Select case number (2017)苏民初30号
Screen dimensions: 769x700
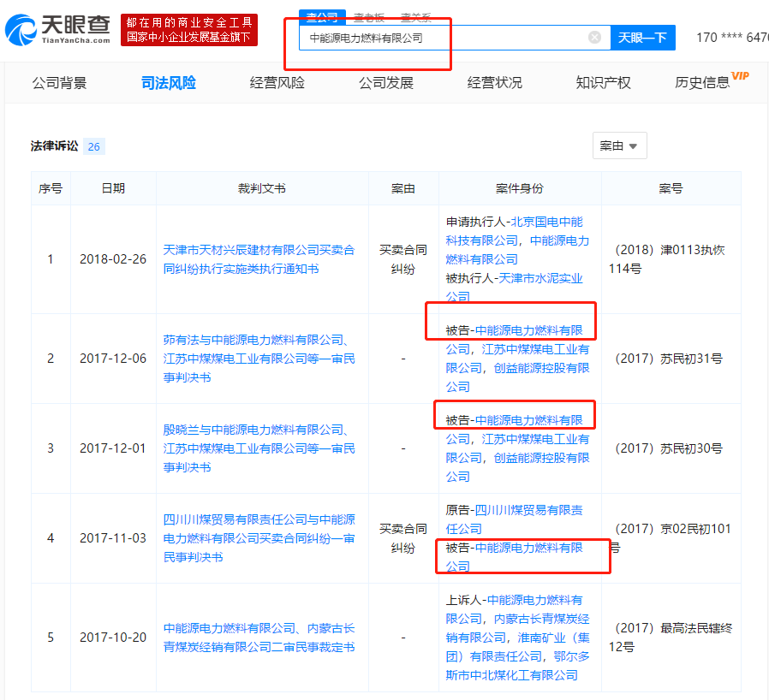pos(669,448)
